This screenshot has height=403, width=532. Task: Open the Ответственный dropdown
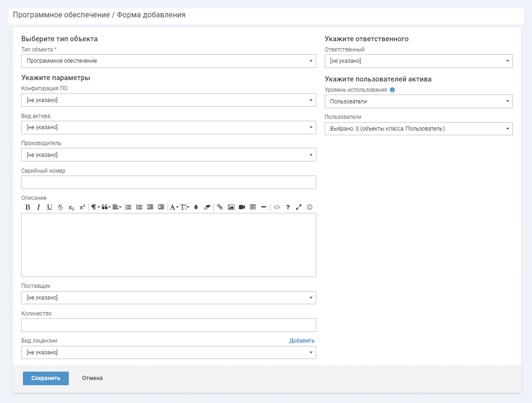418,61
